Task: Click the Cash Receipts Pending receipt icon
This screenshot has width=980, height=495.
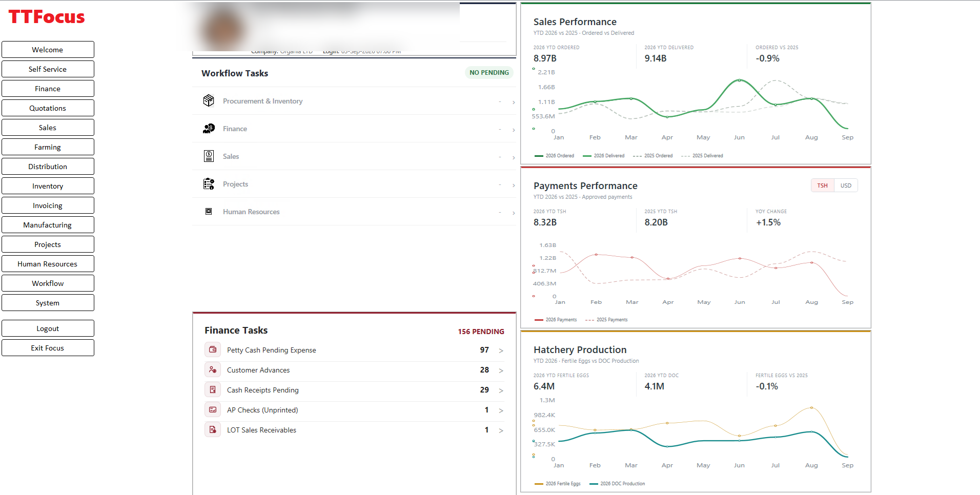Action: (213, 389)
